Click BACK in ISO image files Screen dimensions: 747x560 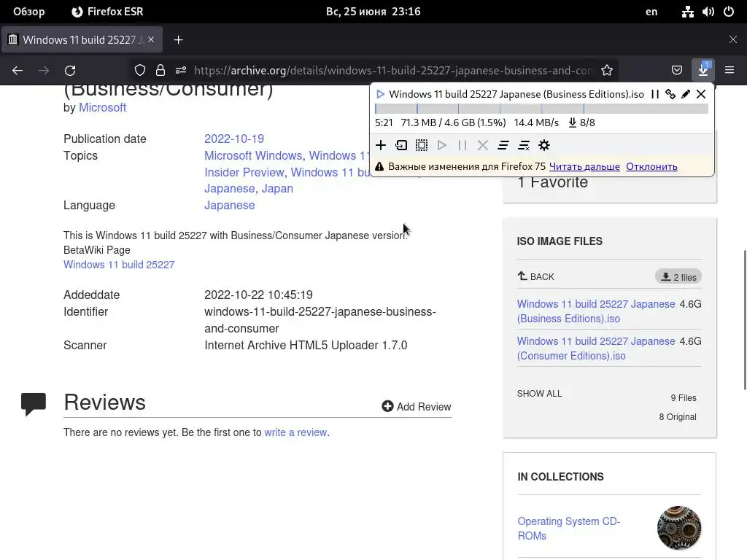[x=536, y=276]
